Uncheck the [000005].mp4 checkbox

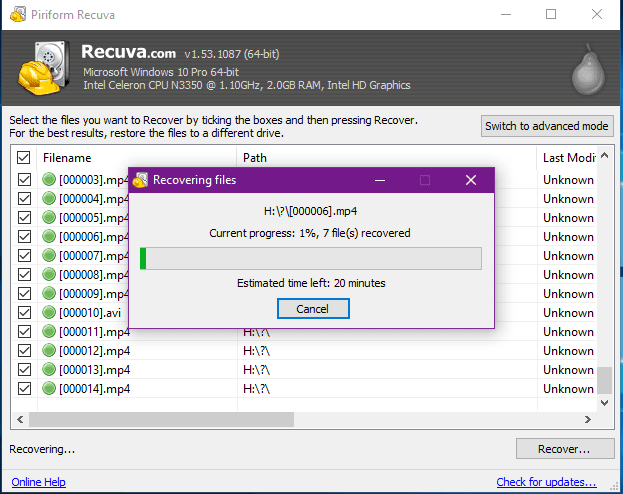click(24, 217)
